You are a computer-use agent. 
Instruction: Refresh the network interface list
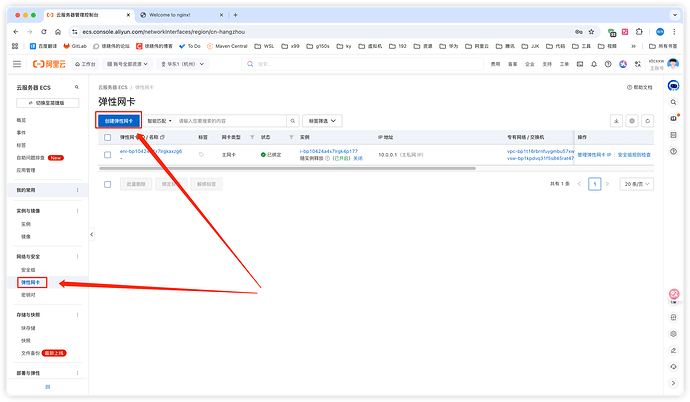click(648, 120)
